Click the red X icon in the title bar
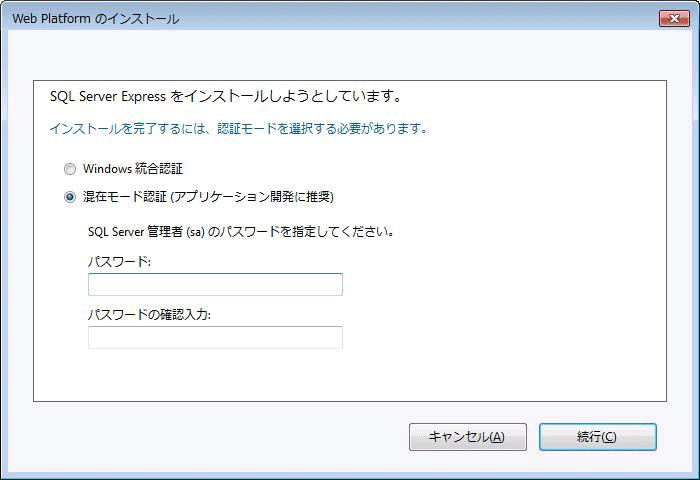 (x=674, y=19)
